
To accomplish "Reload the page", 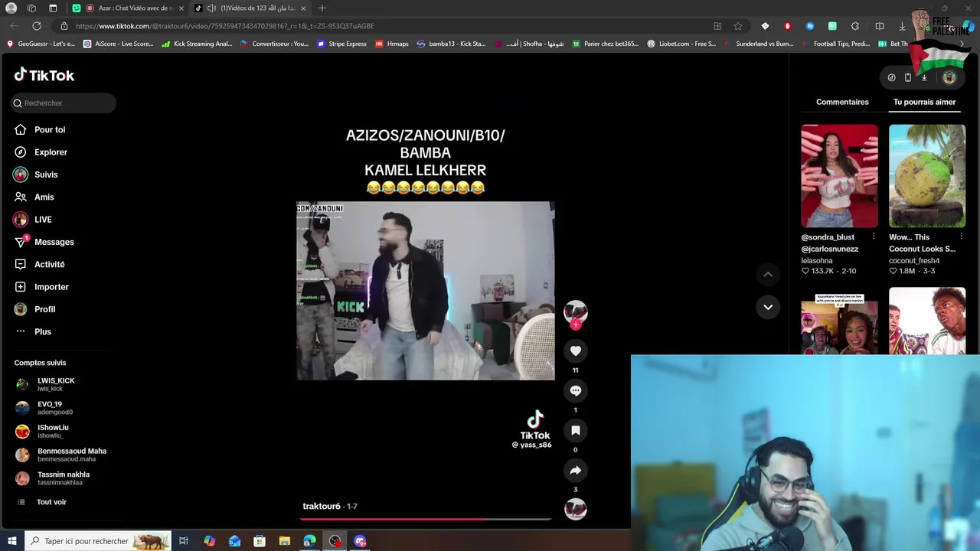I will pyautogui.click(x=36, y=26).
